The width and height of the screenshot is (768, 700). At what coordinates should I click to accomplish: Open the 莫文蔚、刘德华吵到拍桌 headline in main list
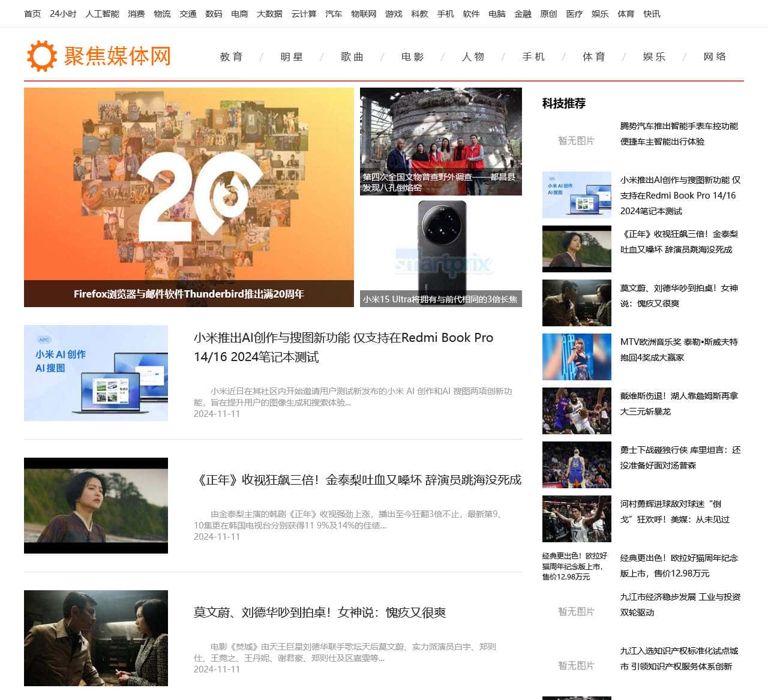tap(320, 612)
